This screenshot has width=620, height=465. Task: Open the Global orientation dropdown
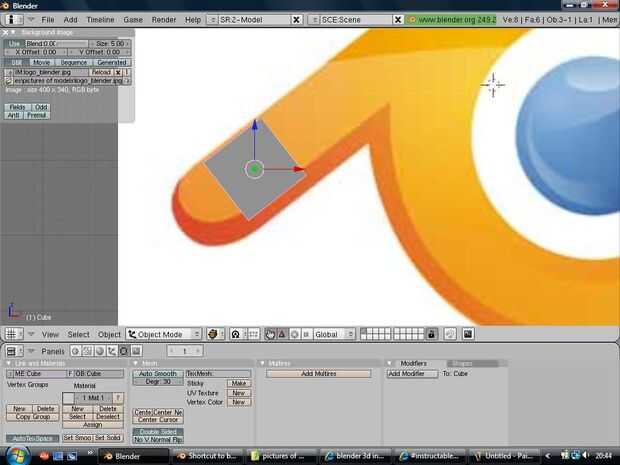click(334, 335)
